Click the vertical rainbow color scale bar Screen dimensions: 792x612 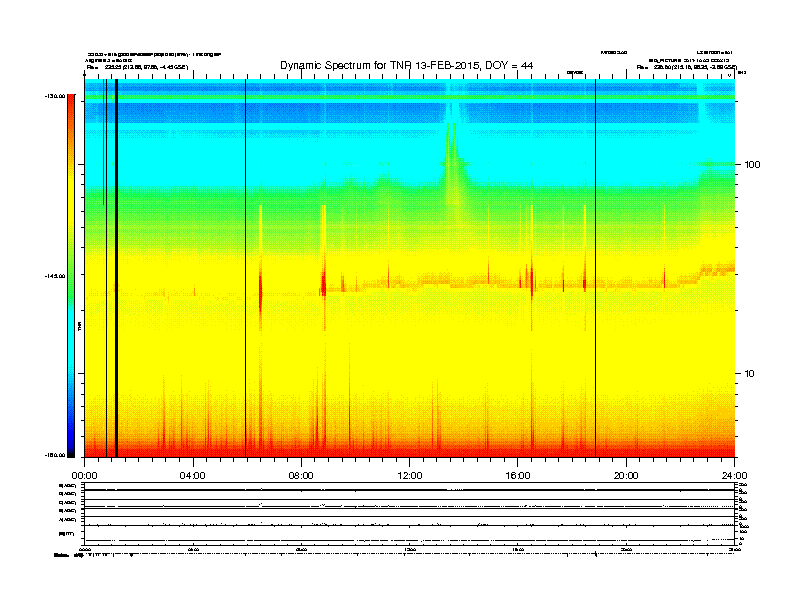click(x=71, y=276)
